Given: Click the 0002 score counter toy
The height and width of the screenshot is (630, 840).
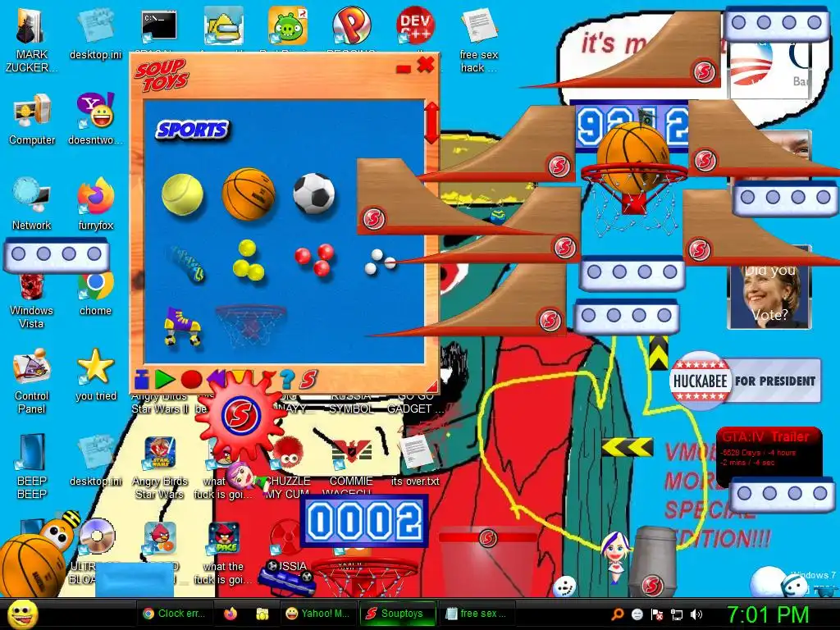Looking at the screenshot, I should click(364, 521).
